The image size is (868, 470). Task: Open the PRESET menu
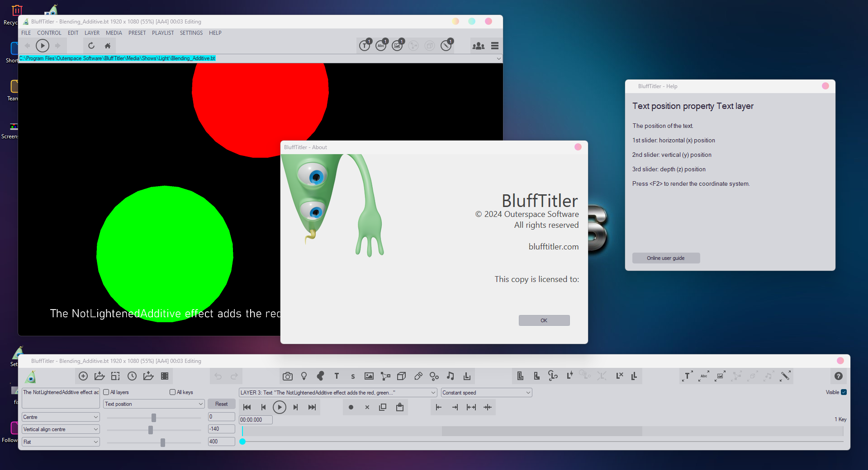coord(137,33)
